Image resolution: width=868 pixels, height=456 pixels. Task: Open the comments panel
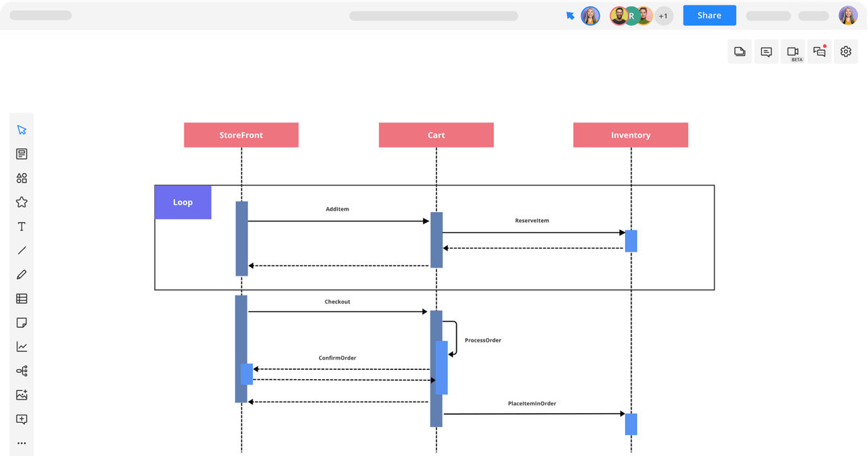pos(766,51)
